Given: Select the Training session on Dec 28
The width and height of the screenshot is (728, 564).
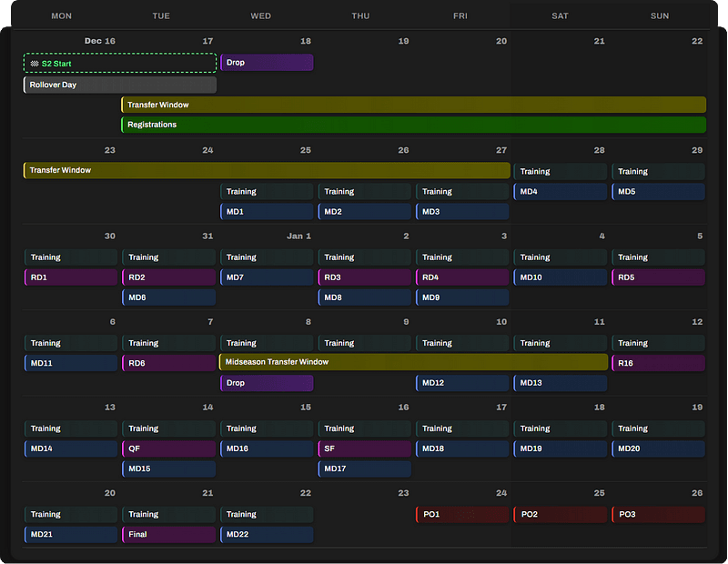Looking at the screenshot, I should (560, 172).
